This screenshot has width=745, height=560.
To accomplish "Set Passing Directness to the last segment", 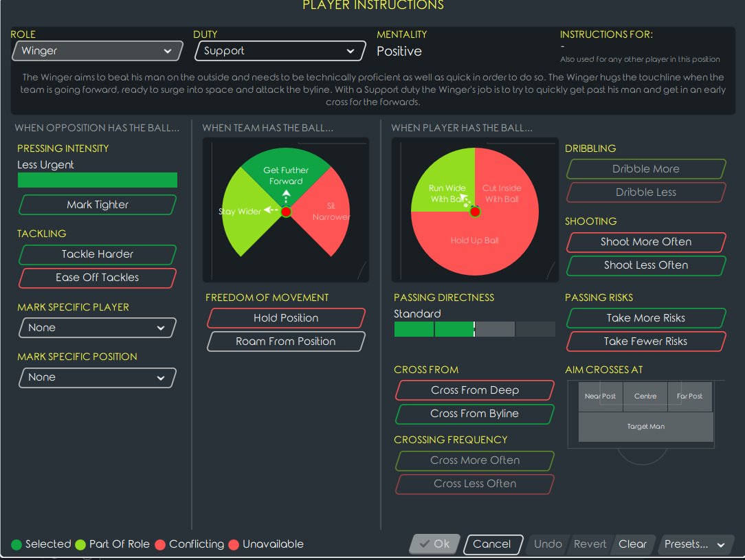I will tap(535, 329).
